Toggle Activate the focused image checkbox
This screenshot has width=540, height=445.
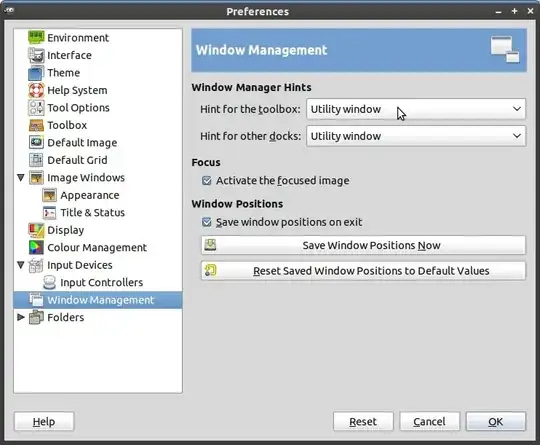pos(207,180)
